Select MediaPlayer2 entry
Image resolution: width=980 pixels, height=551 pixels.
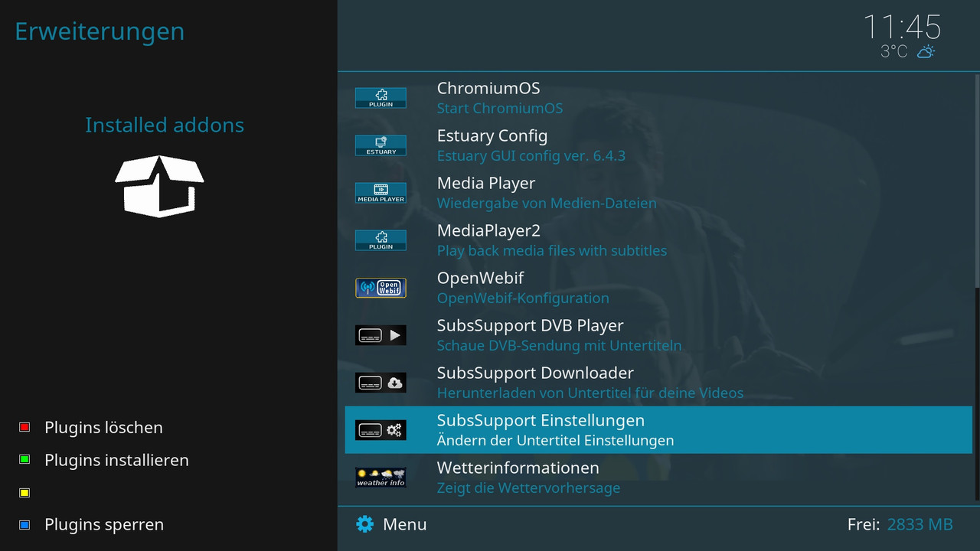pyautogui.click(x=658, y=240)
